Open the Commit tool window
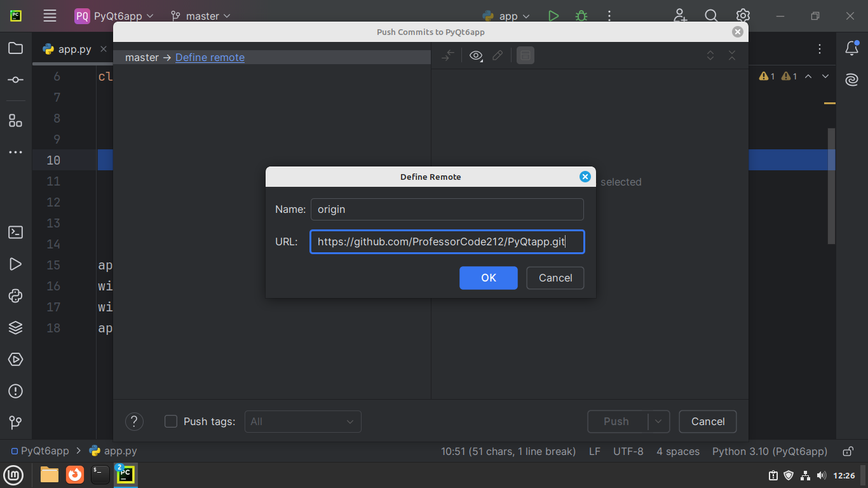The width and height of the screenshot is (868, 488). [x=16, y=80]
